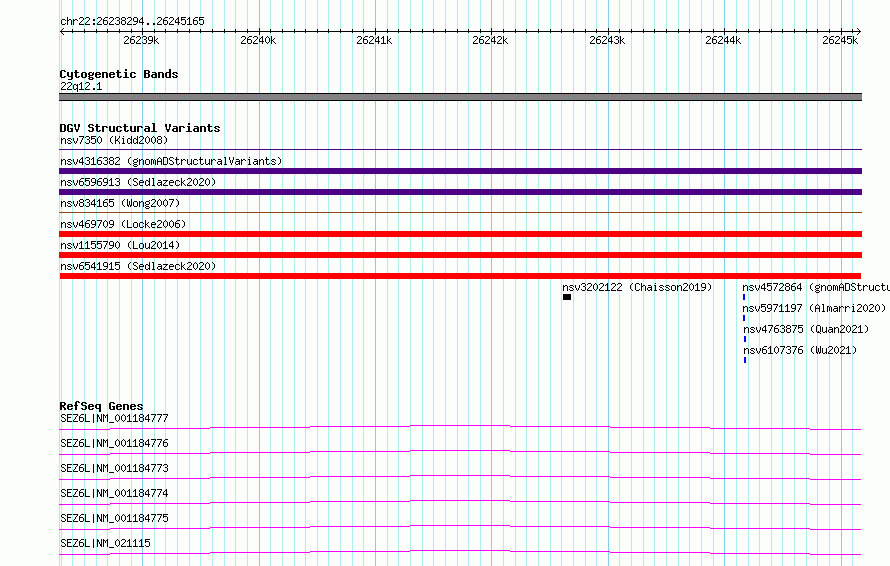Click the 26239k ruler position
890x566 pixels.
coord(141,40)
